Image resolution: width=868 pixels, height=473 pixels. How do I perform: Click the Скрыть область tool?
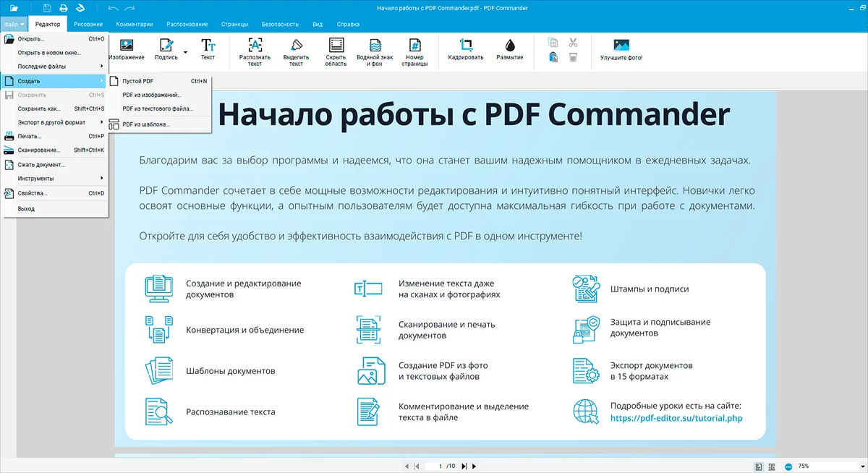coord(336,52)
